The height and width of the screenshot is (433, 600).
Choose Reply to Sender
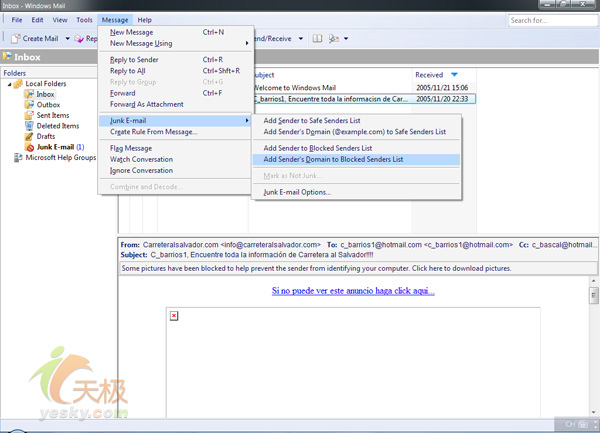pyautogui.click(x=176, y=60)
